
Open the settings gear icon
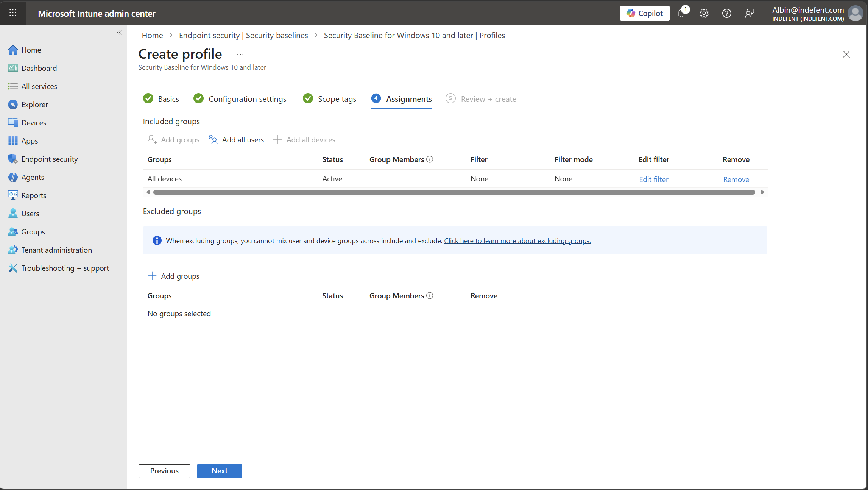[x=704, y=13]
